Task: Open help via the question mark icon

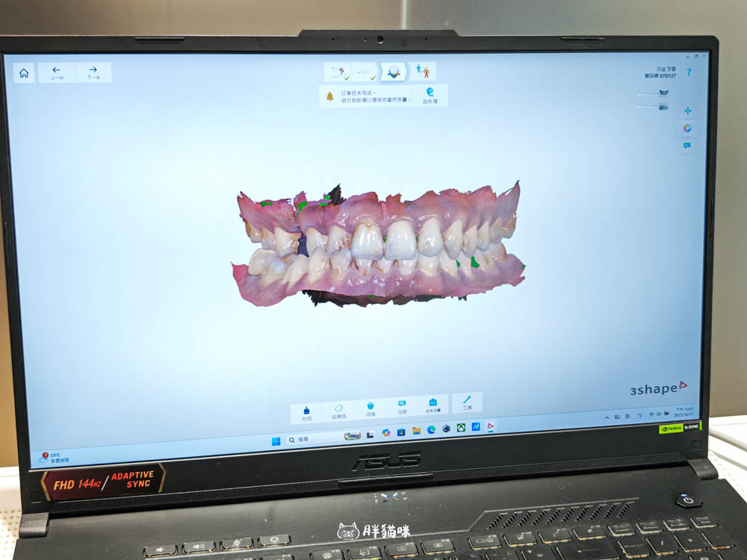Action: 689,72
